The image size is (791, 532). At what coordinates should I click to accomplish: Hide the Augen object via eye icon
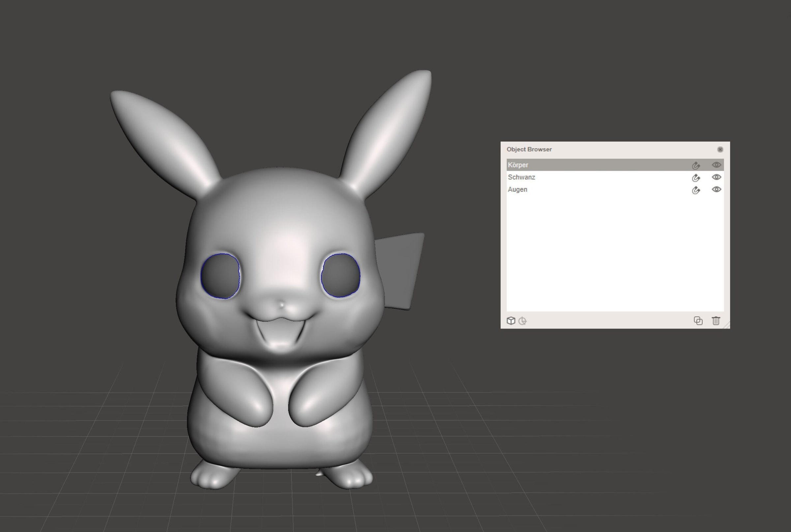[x=716, y=189]
